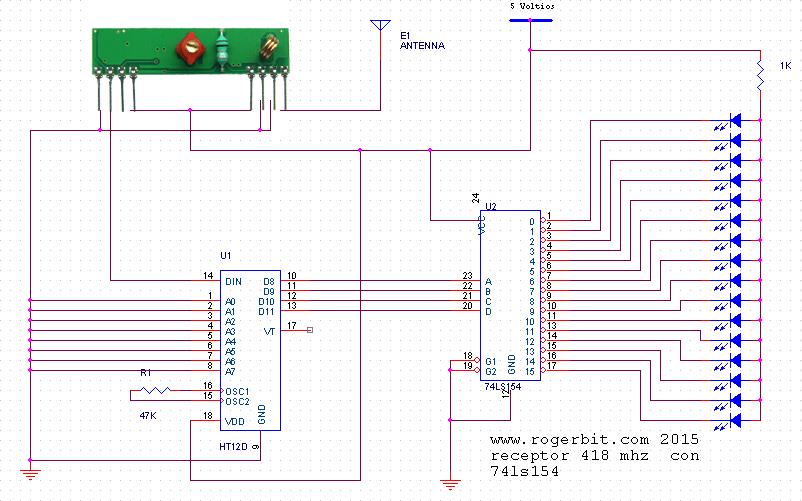802x501 pixels.
Task: Click the 'www.rogerbit.com 2015' text
Action: coord(594,439)
